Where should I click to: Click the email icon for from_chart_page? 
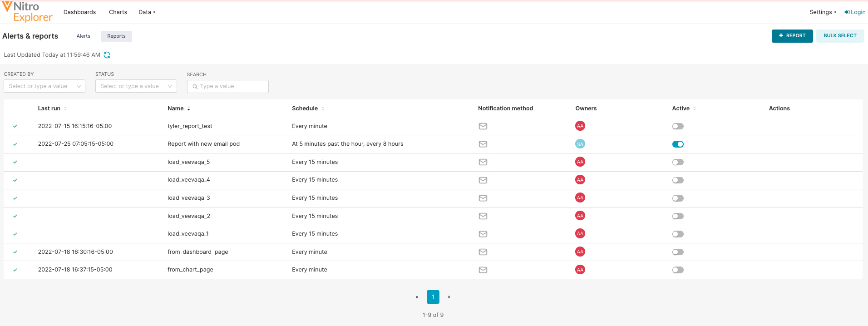pos(483,270)
